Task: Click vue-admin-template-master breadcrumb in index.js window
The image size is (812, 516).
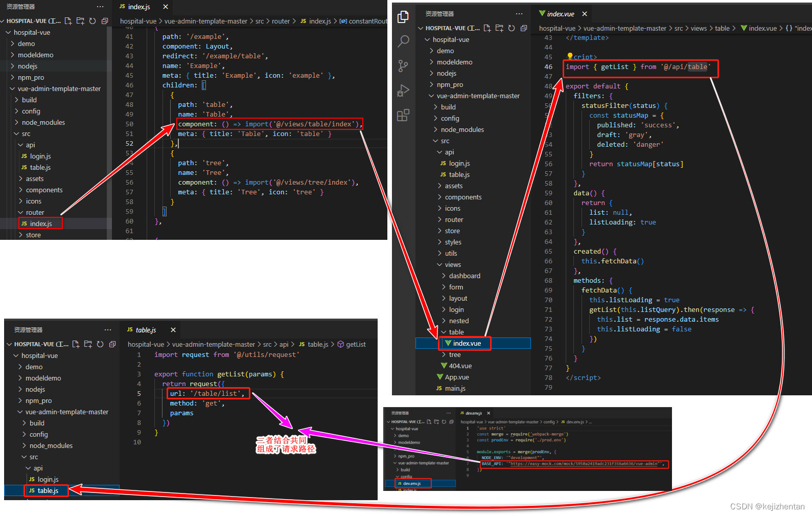Action: (x=206, y=21)
